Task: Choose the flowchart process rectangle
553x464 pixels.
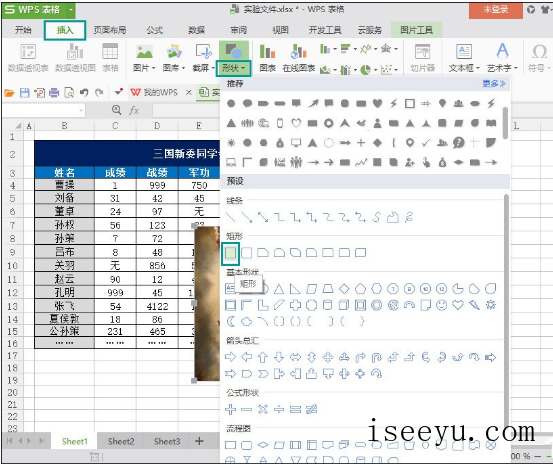Action: 230,445
